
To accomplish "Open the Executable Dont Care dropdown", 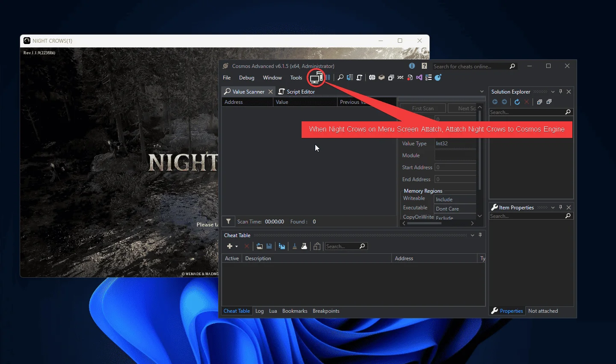I will pyautogui.click(x=456, y=209).
